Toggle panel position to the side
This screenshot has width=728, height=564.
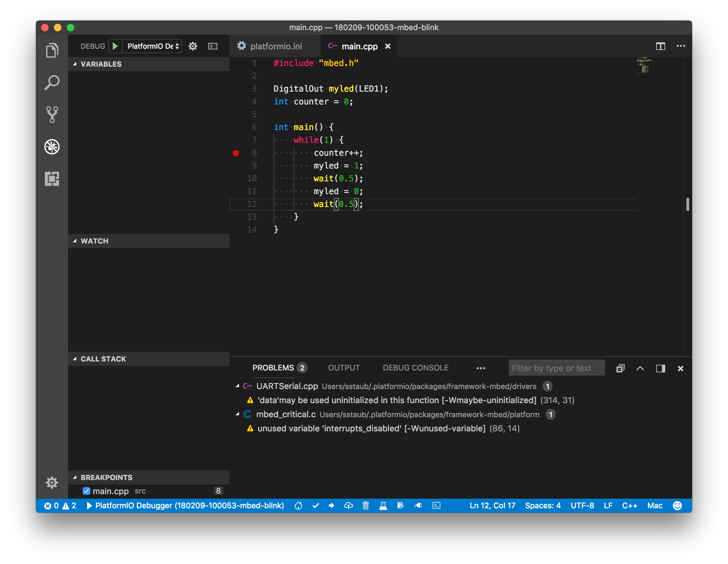(660, 368)
